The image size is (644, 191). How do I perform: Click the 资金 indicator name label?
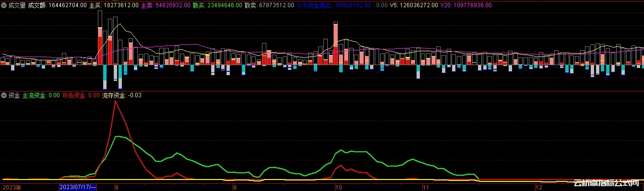point(14,95)
